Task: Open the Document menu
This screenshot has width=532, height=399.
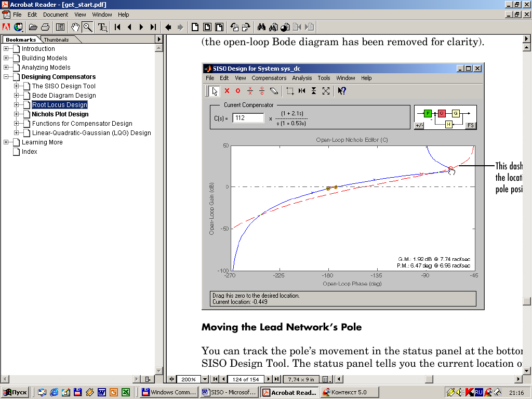Action: 56,15
